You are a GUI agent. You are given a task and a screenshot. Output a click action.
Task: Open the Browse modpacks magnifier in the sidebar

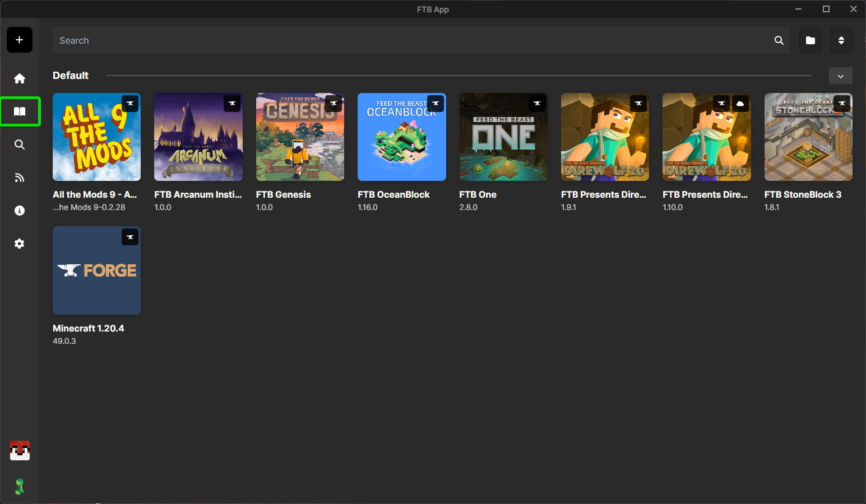(x=20, y=144)
